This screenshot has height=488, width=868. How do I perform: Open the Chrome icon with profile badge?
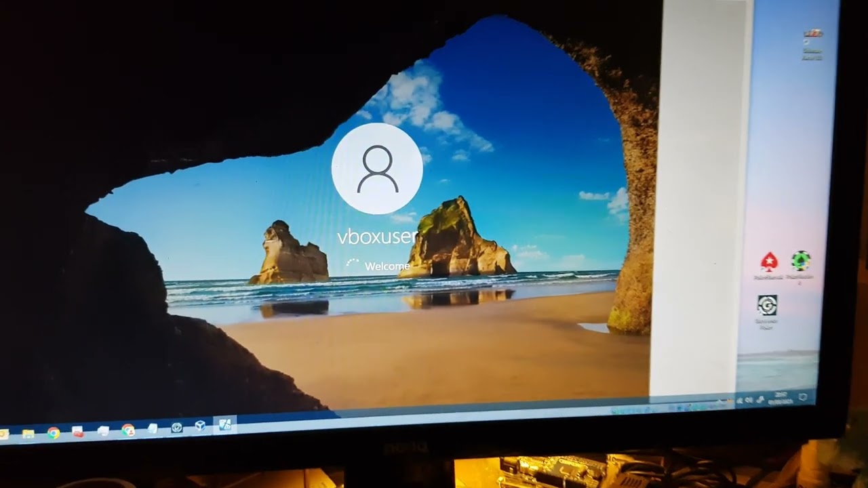click(x=127, y=429)
